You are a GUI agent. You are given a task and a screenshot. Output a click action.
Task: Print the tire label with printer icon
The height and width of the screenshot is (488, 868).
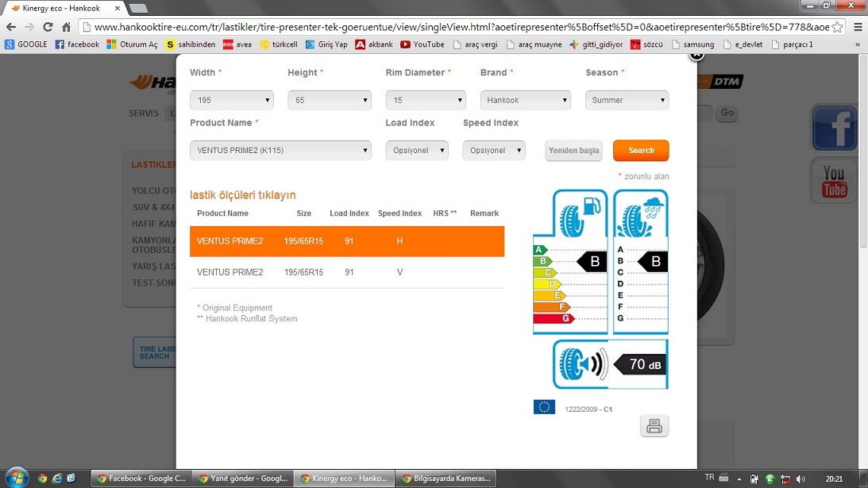[x=654, y=426]
